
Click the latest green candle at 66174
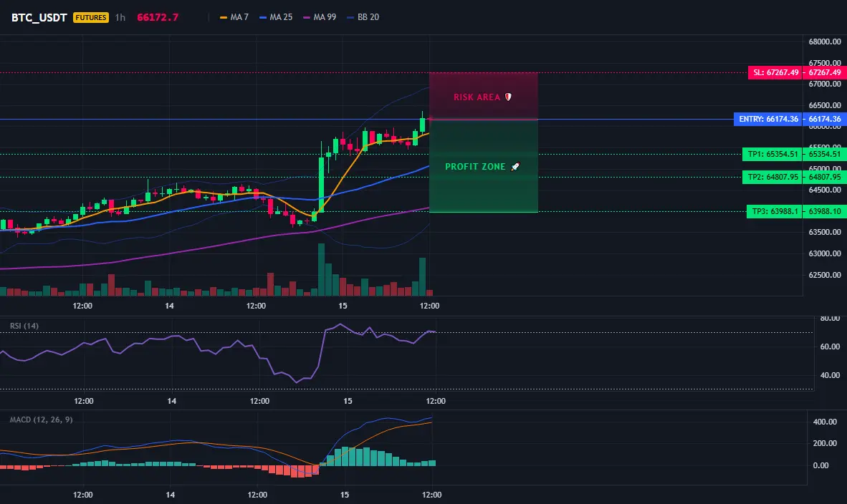coord(422,125)
